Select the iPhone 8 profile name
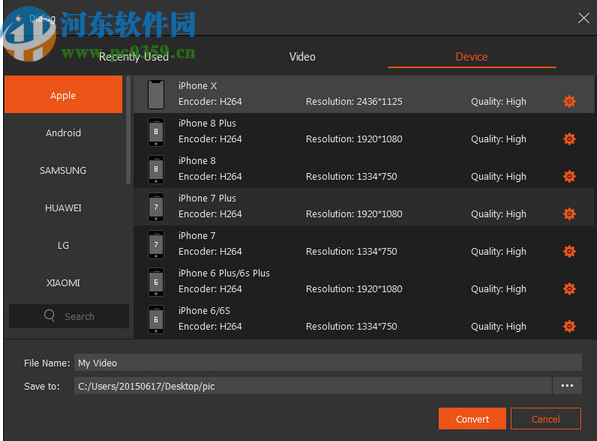This screenshot has width=597, height=441. (197, 161)
